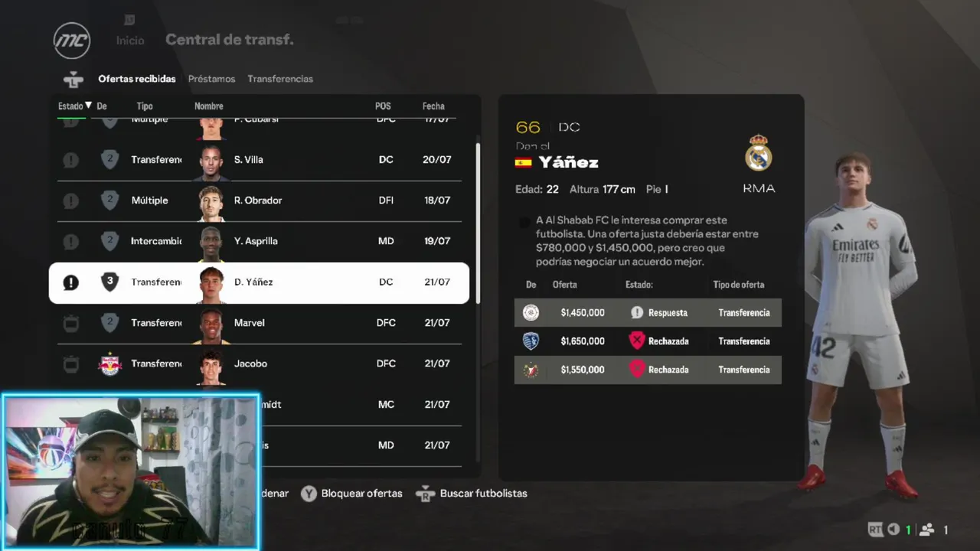Click the d-pad icon beside Ofertas recibidas

(x=73, y=79)
